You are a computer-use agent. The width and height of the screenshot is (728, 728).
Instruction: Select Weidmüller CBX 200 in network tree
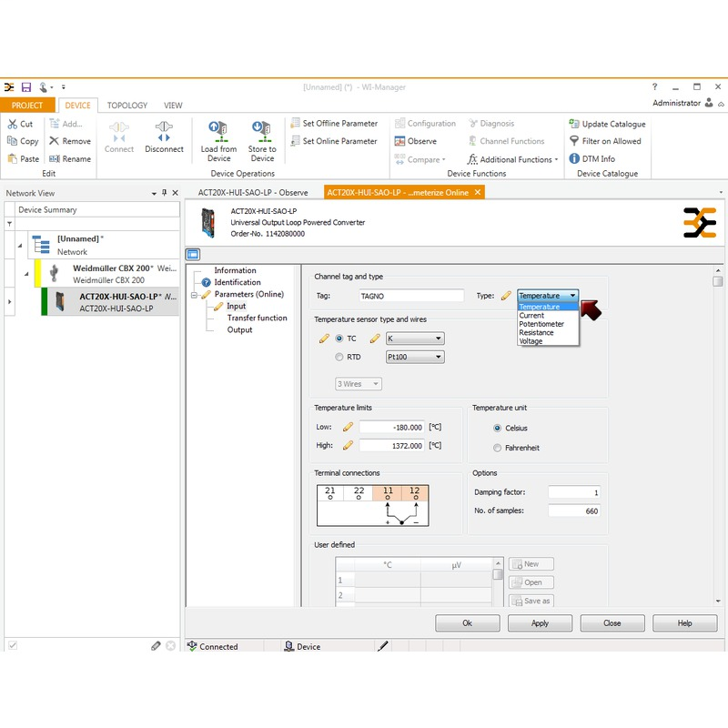pyautogui.click(x=111, y=274)
